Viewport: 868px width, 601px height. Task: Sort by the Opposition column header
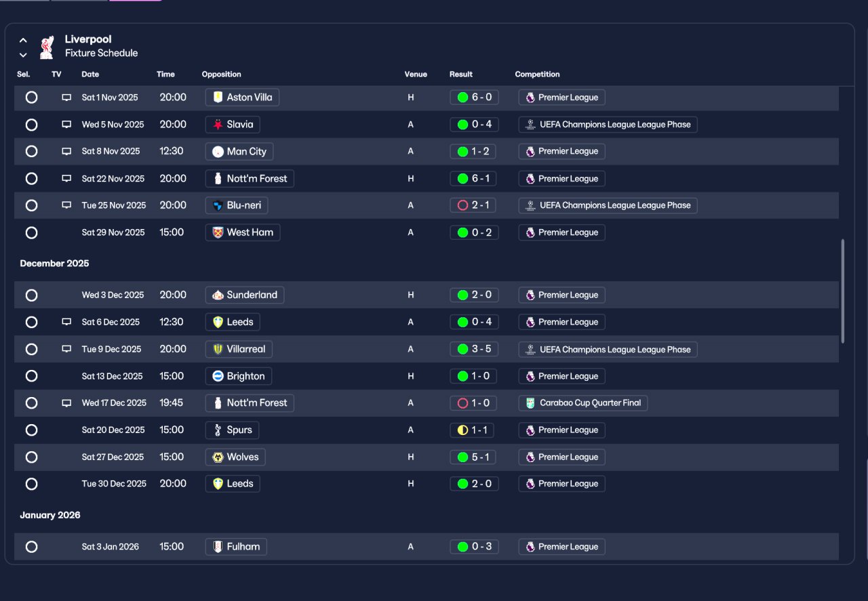(x=221, y=75)
